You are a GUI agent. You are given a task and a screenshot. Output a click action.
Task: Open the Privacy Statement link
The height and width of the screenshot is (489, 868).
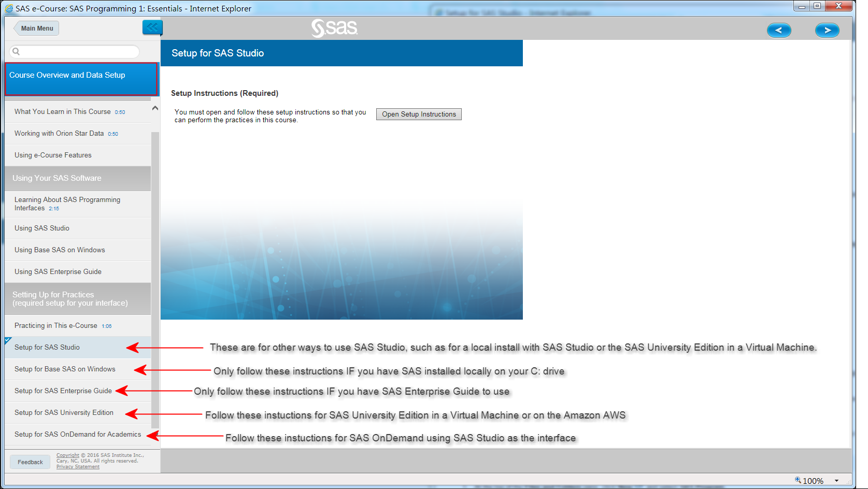click(77, 466)
